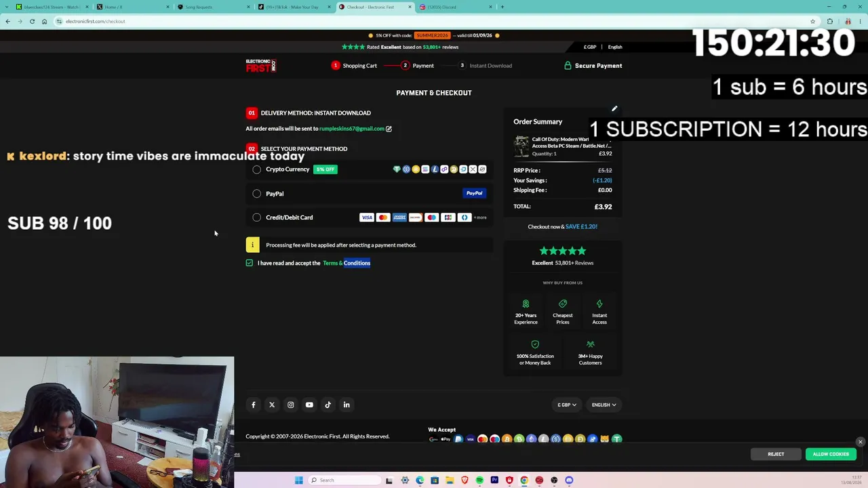Open the YouTube footer icon
Viewport: 868px width, 488px height.
click(x=309, y=405)
